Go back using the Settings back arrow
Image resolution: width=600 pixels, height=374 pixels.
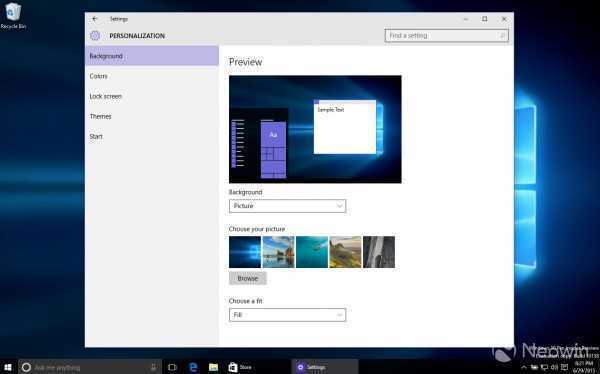point(95,19)
